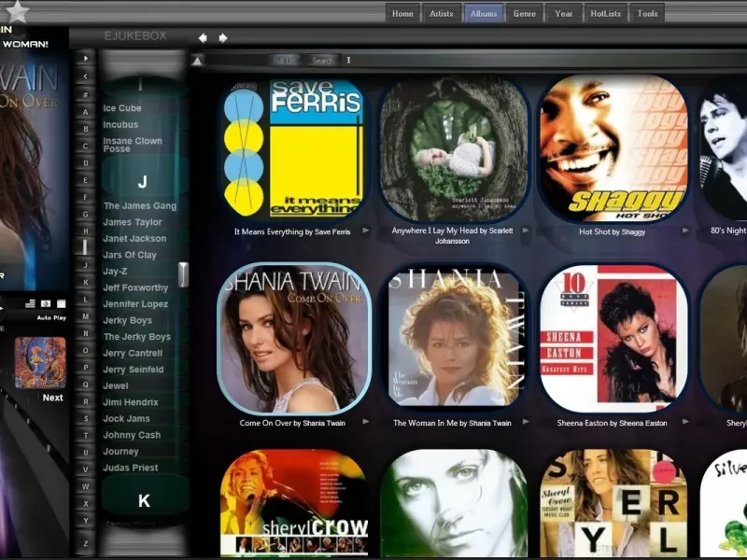Image resolution: width=747 pixels, height=560 pixels.
Task: Select artist Journey
Action: point(121,452)
